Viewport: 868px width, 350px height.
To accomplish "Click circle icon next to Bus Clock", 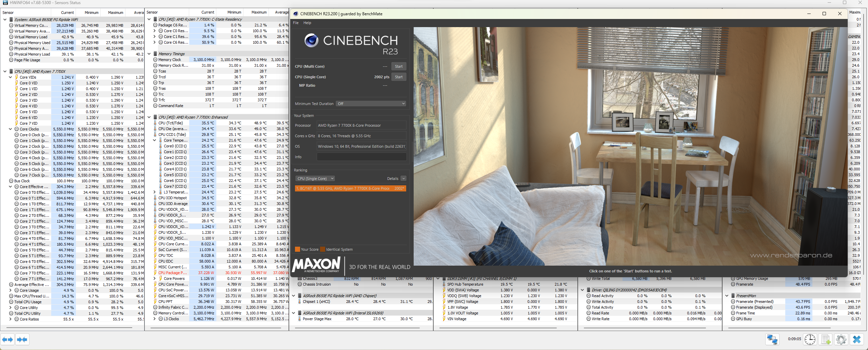I will pos(11,181).
